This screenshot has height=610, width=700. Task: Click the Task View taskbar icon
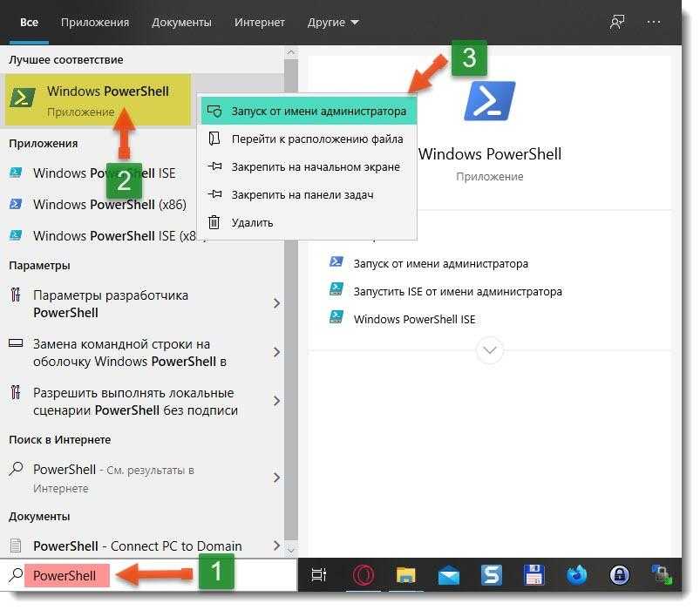320,575
